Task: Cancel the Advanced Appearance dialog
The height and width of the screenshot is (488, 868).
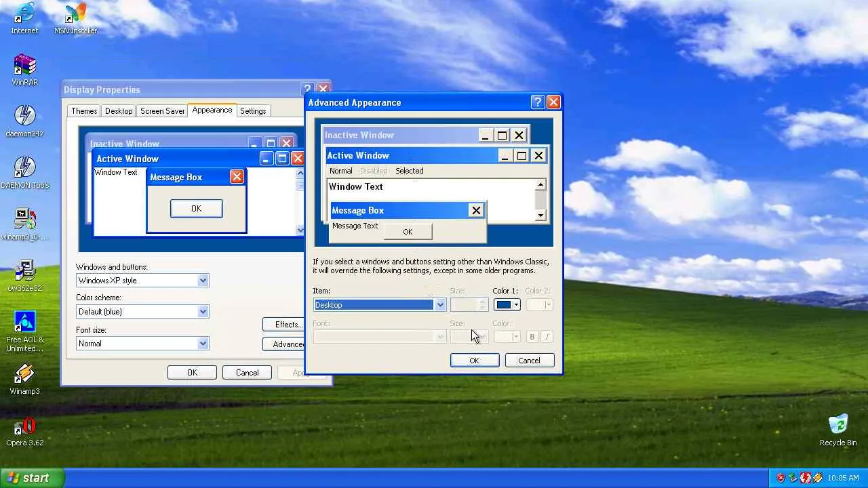Action: pyautogui.click(x=530, y=361)
